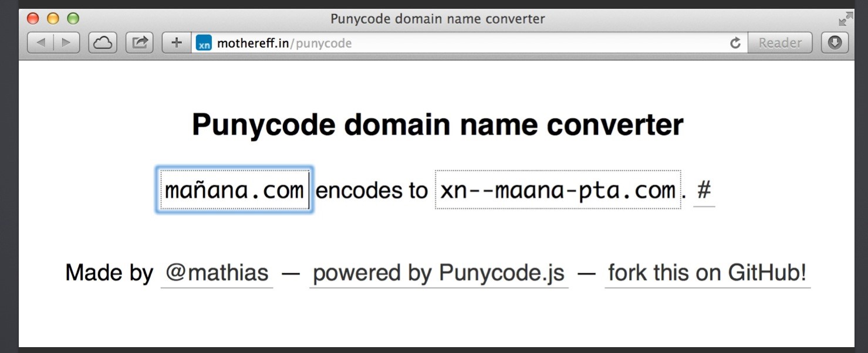Screen dimensions: 868x353
Task: Enter fullscreen with the expand arrows icon
Action: [x=846, y=19]
